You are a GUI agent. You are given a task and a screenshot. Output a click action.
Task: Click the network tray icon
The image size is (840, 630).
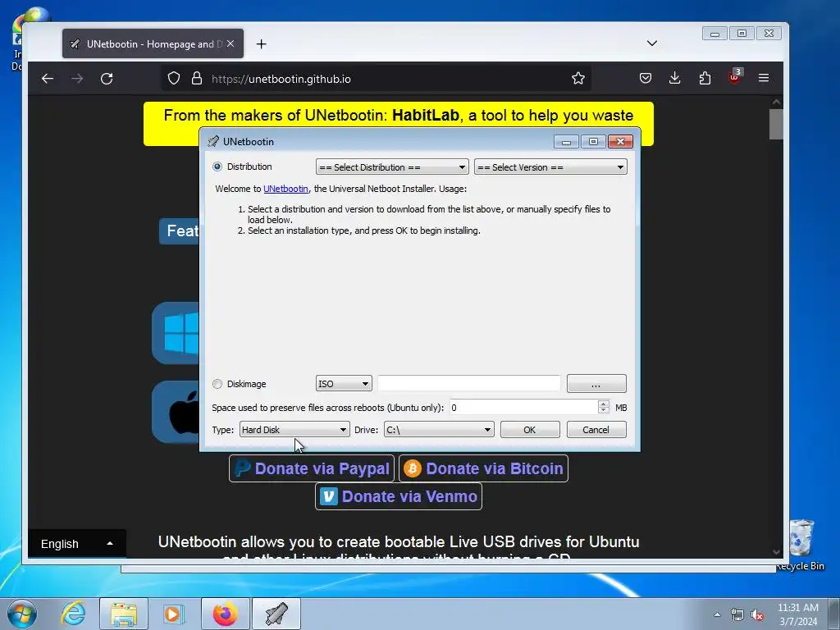737,615
